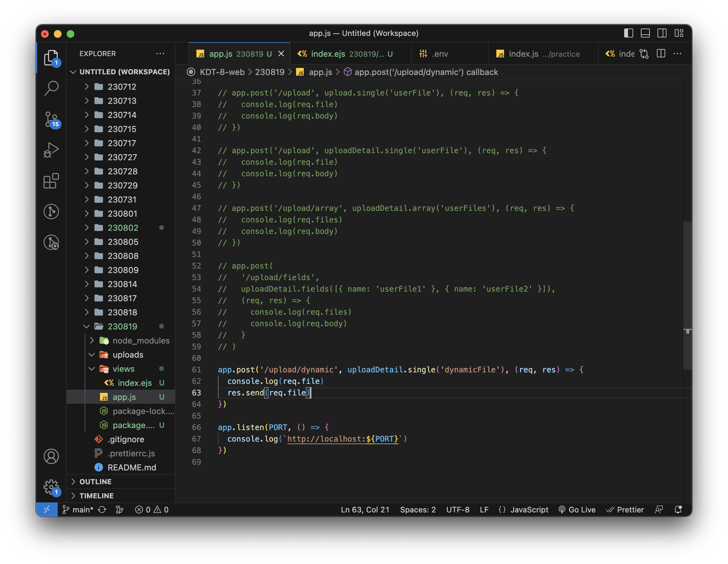Open the Accounts icon
The image size is (728, 564).
[x=51, y=456]
